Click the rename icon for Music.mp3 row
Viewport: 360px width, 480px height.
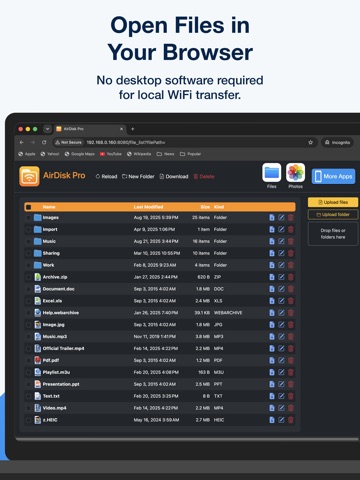(x=281, y=337)
